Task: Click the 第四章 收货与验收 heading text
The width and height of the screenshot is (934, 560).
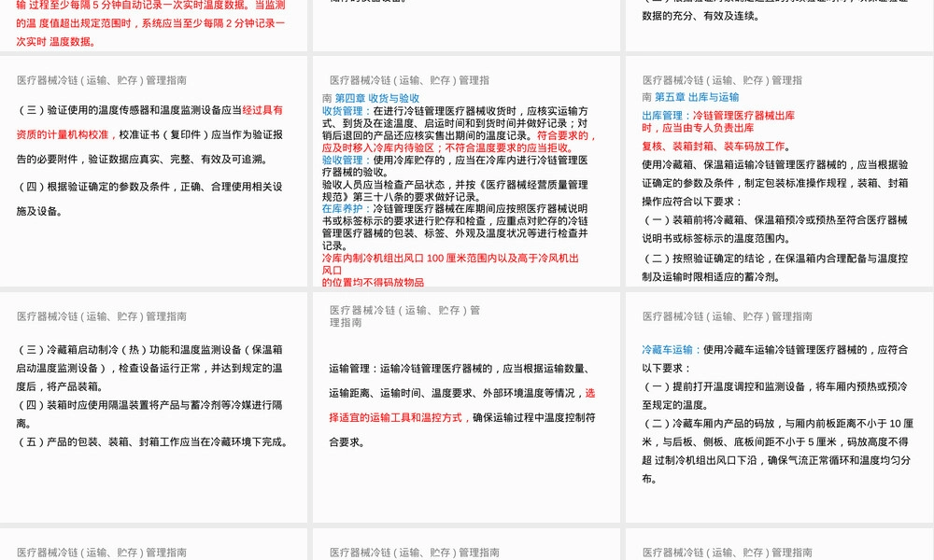Action: click(x=377, y=98)
